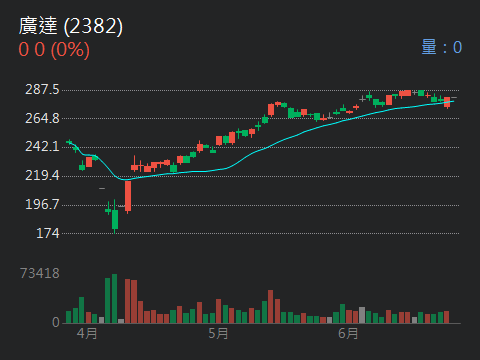The image size is (480, 360).
Task: Click the 4月 date axis label
Action: (87, 333)
